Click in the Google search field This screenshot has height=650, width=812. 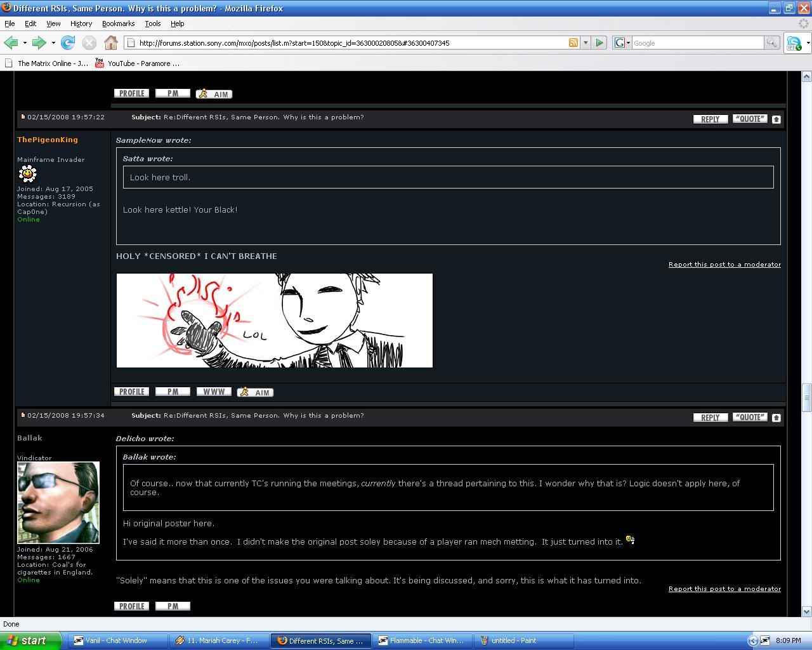(x=697, y=43)
